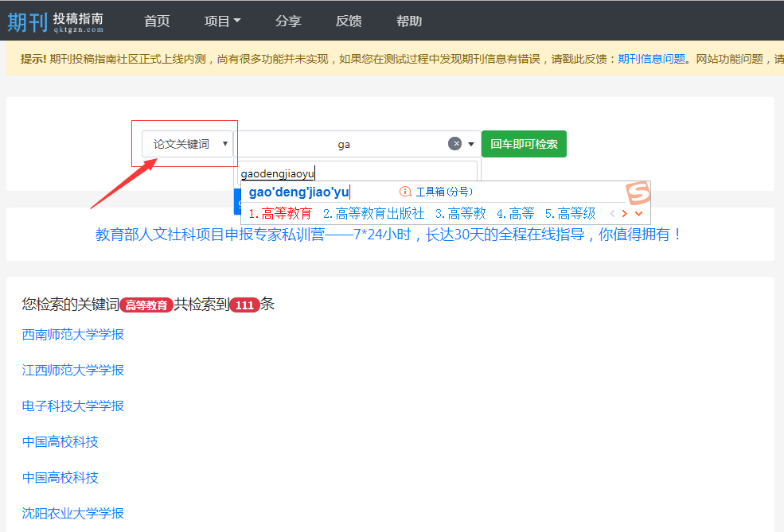Click the 111 result count badge
Viewport: 784px width, 532px height.
point(244,305)
